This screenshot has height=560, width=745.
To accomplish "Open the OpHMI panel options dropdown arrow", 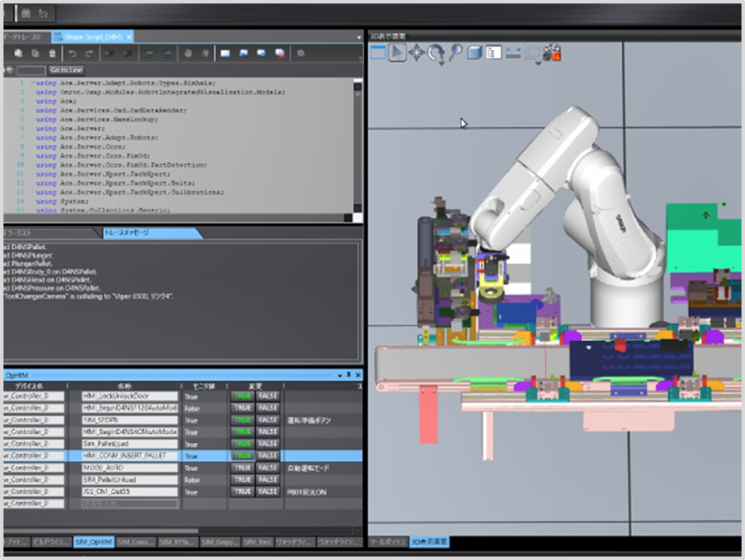I will pyautogui.click(x=339, y=375).
